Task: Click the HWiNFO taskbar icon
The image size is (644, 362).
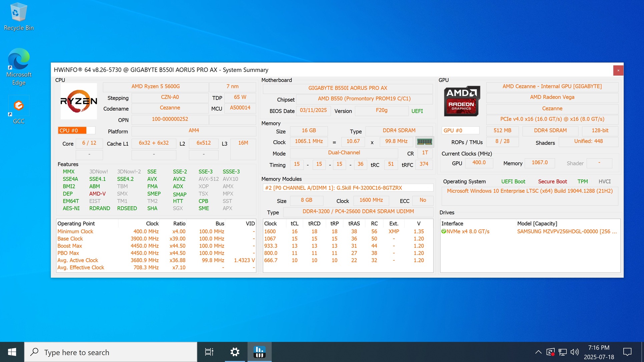Action: pyautogui.click(x=259, y=352)
